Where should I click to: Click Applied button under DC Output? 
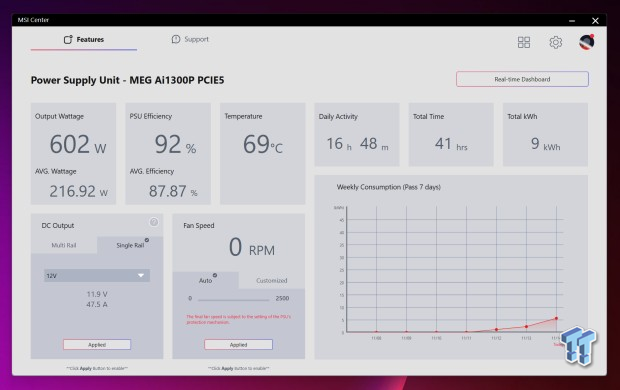coord(97,345)
